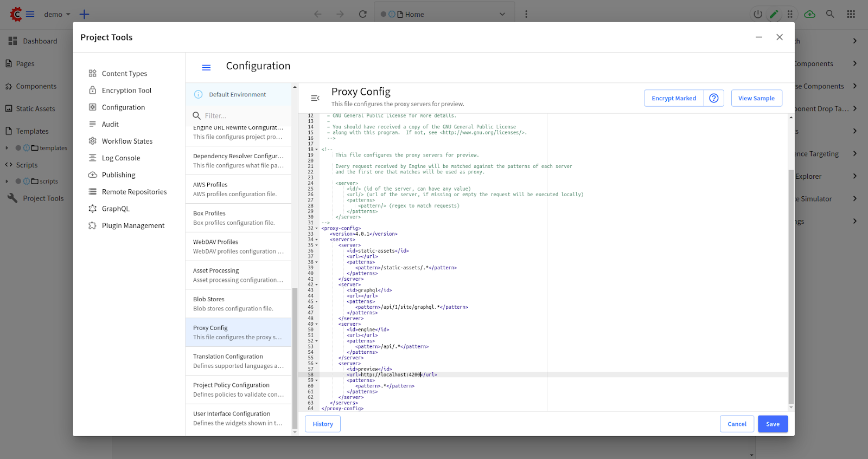Fold the proxy-config tag at line 32
Viewport: 868px width, 459px height.
[317, 229]
